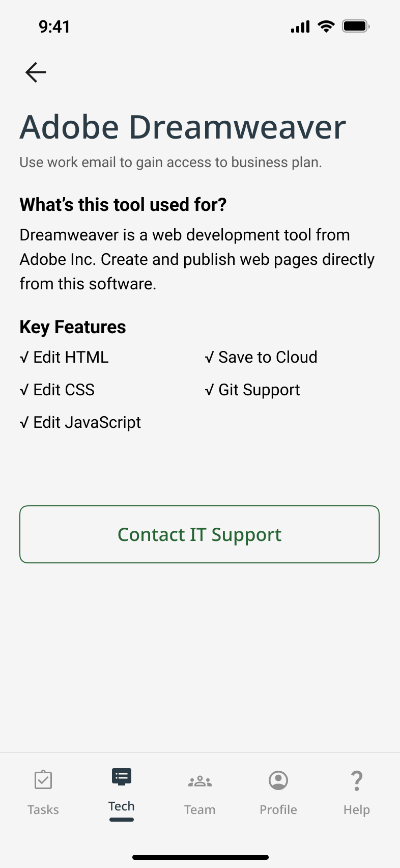Viewport: 400px width, 868px height.
Task: Tap the cellular signal bars icon
Action: pos(300,26)
